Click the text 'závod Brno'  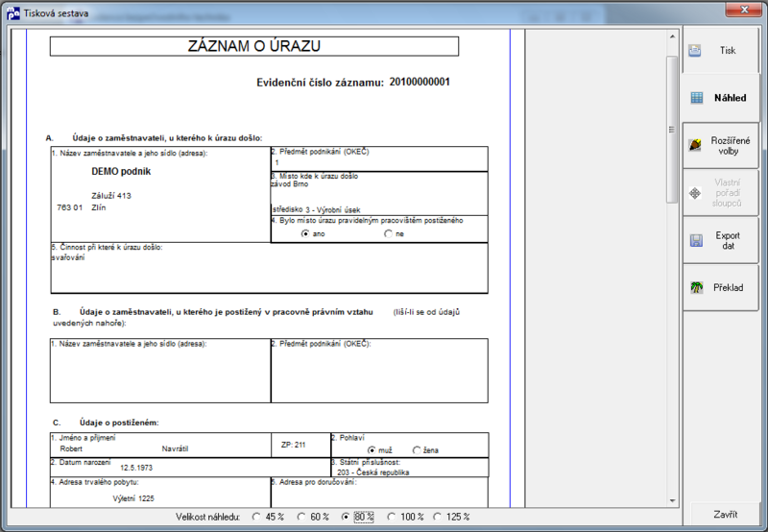pos(290,184)
